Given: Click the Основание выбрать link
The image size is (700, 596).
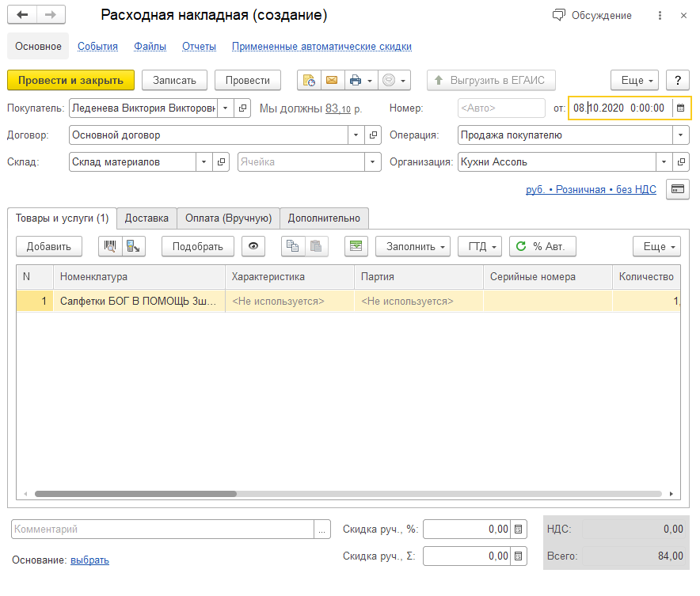Looking at the screenshot, I should click(x=89, y=560).
